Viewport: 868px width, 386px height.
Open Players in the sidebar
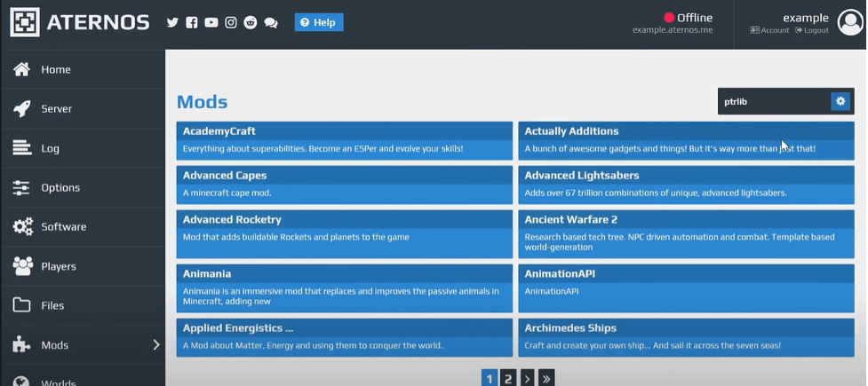pyautogui.click(x=83, y=266)
